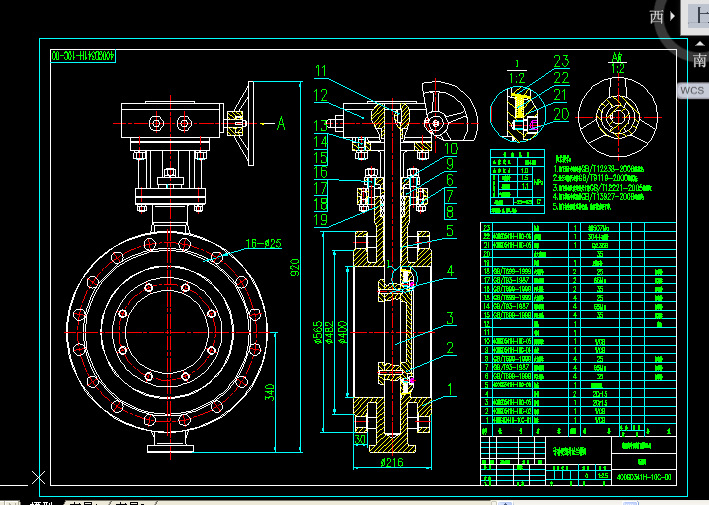Select part balloon number 2
Image resolution: width=709 pixels, height=505 pixels.
pyautogui.click(x=450, y=348)
